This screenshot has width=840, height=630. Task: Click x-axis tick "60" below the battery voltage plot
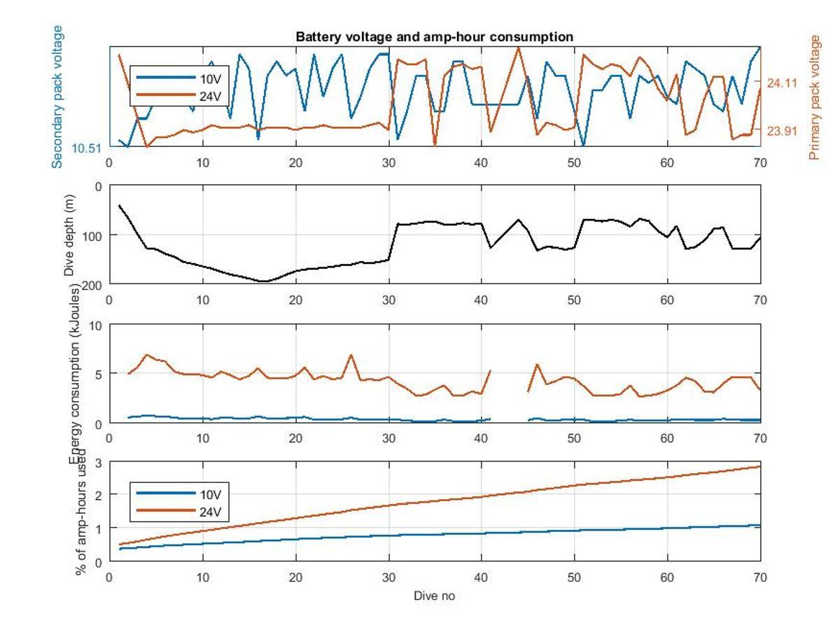point(667,162)
